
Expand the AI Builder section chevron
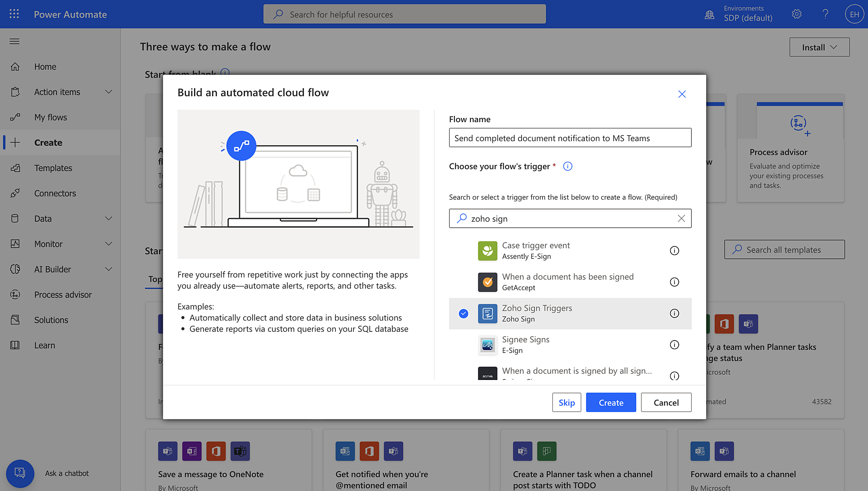pos(109,269)
